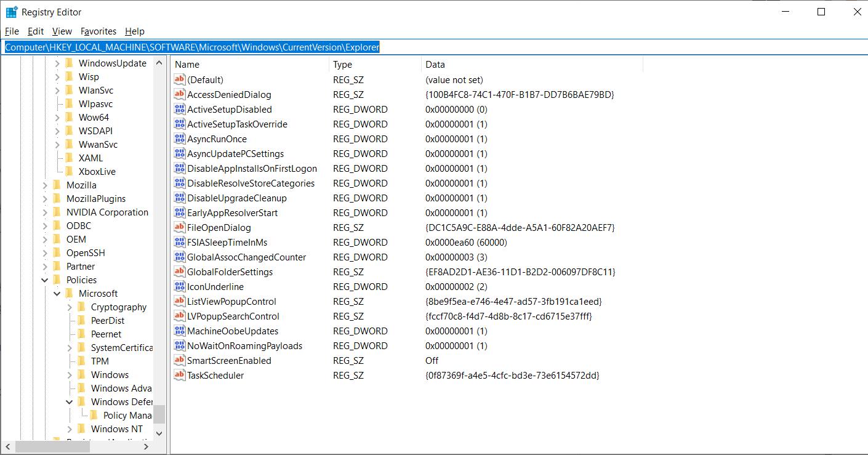The height and width of the screenshot is (455, 868).
Task: Select the (Default) string value icon
Action: click(179, 79)
